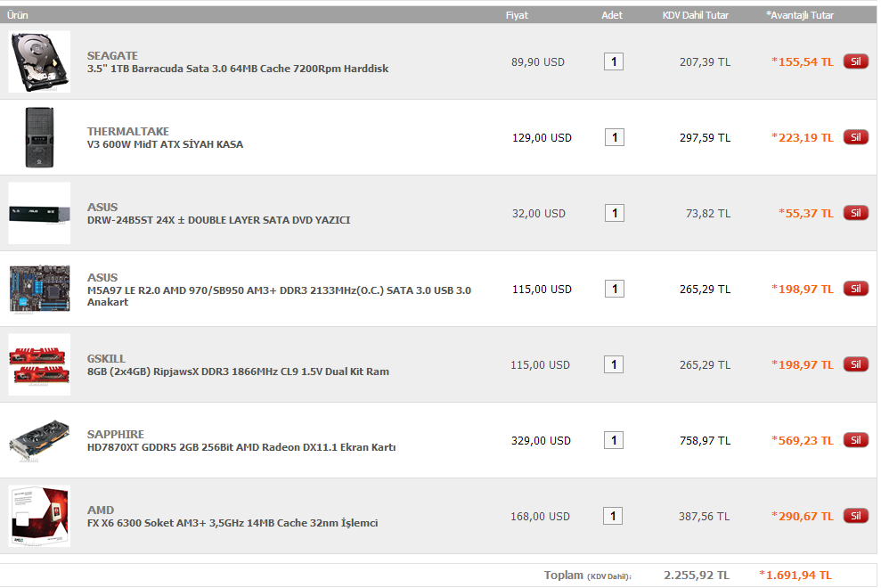
Task: Remove Seagate harddisk with Sil button
Action: coord(855,61)
